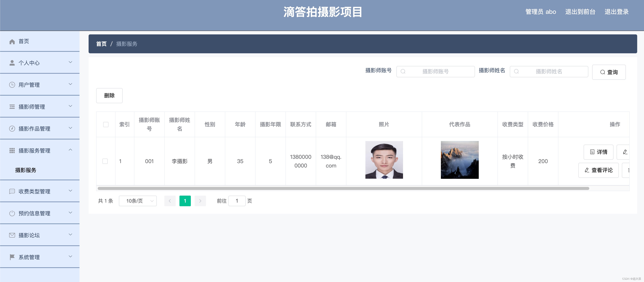Expand the 摄影师管理 menu chevron
The image size is (644, 282).
[x=70, y=106]
